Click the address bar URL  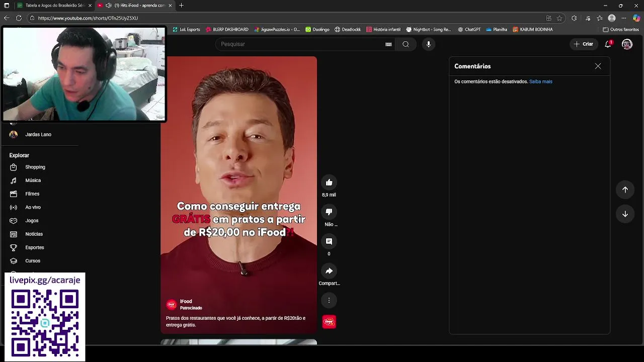point(88,18)
